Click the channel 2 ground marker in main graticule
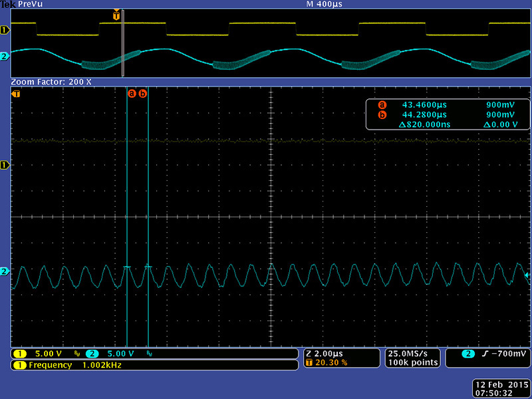532x399 pixels. pyautogui.click(x=5, y=271)
